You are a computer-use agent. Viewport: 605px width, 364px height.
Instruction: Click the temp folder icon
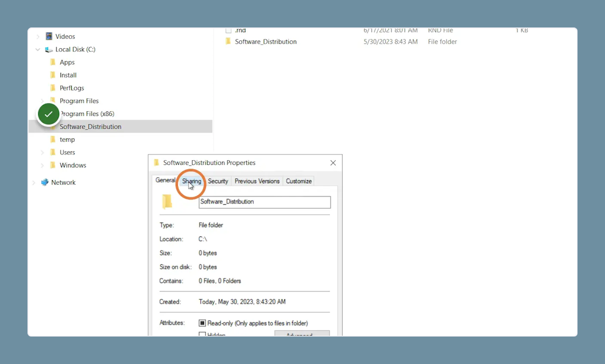[53, 139]
